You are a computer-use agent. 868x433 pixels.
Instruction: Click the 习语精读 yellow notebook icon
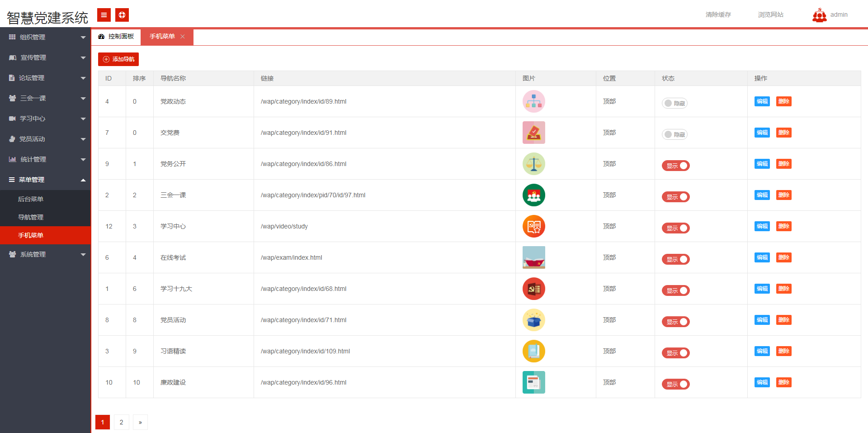pyautogui.click(x=533, y=351)
